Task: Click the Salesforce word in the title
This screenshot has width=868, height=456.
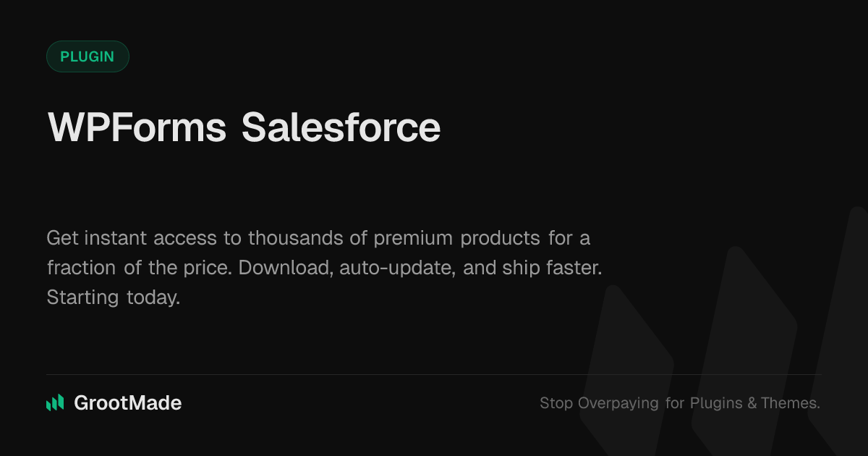Action: tap(341, 128)
